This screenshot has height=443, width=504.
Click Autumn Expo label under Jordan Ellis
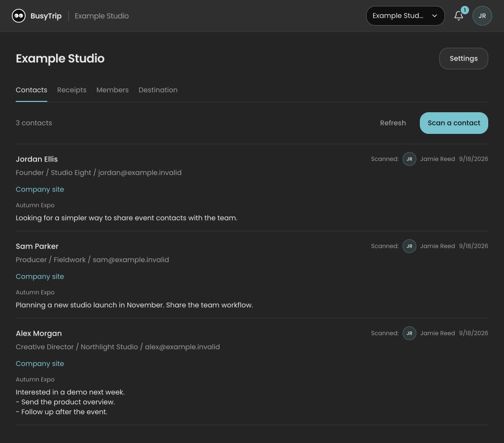pyautogui.click(x=35, y=205)
